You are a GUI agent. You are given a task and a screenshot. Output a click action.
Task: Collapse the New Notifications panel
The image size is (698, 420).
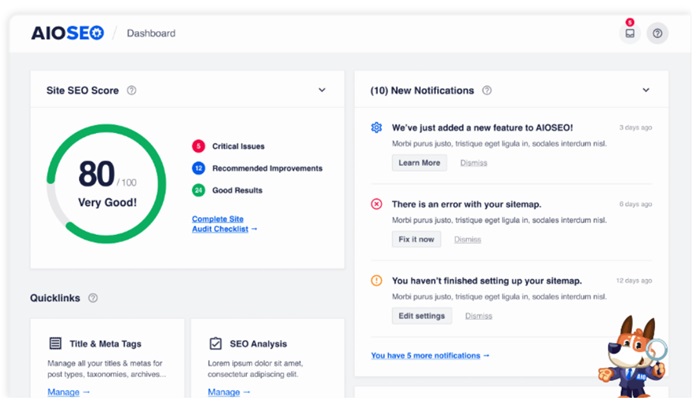(x=646, y=90)
